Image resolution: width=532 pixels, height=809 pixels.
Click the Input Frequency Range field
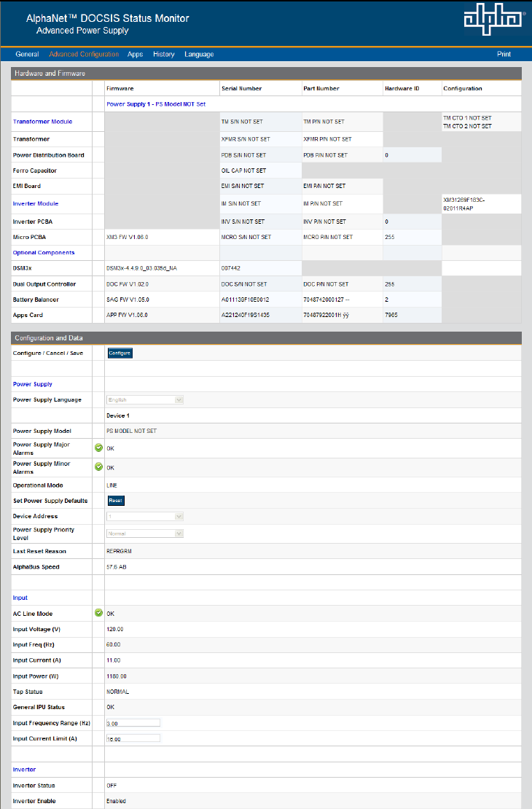pyautogui.click(x=133, y=723)
